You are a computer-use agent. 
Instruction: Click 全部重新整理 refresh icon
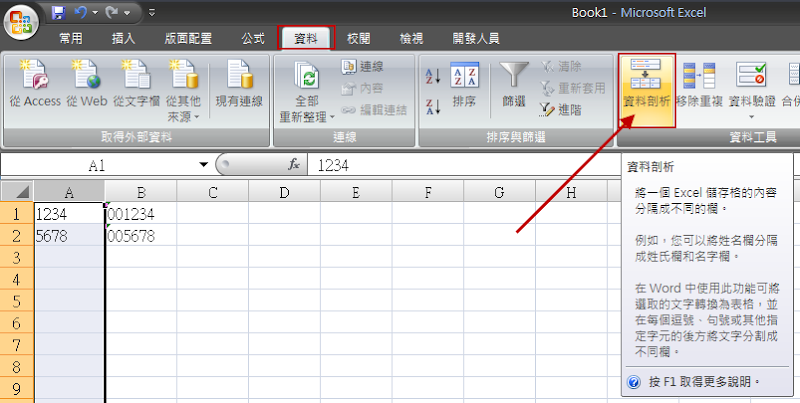pos(307,75)
